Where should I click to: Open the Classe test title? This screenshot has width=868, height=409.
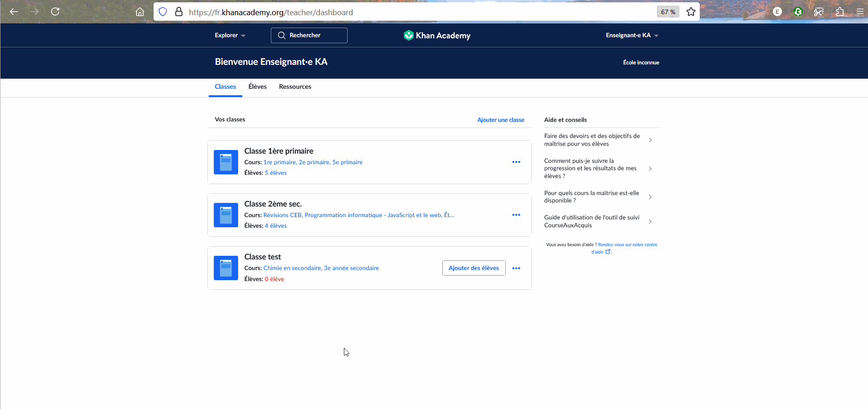click(263, 257)
